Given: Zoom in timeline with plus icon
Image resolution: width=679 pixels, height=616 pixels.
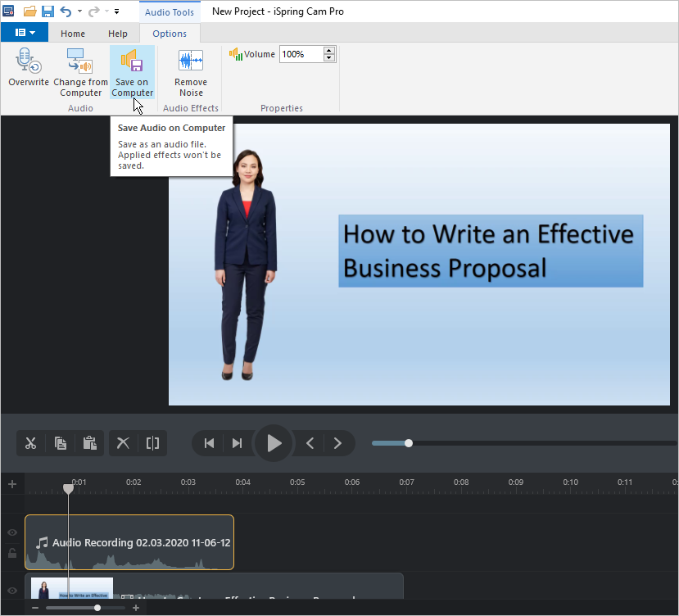Looking at the screenshot, I should (x=136, y=608).
